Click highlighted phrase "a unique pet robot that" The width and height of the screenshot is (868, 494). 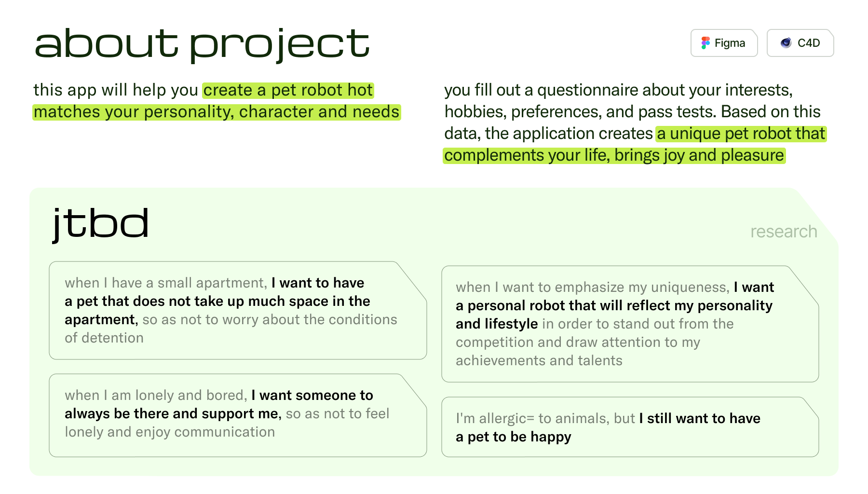741,134
